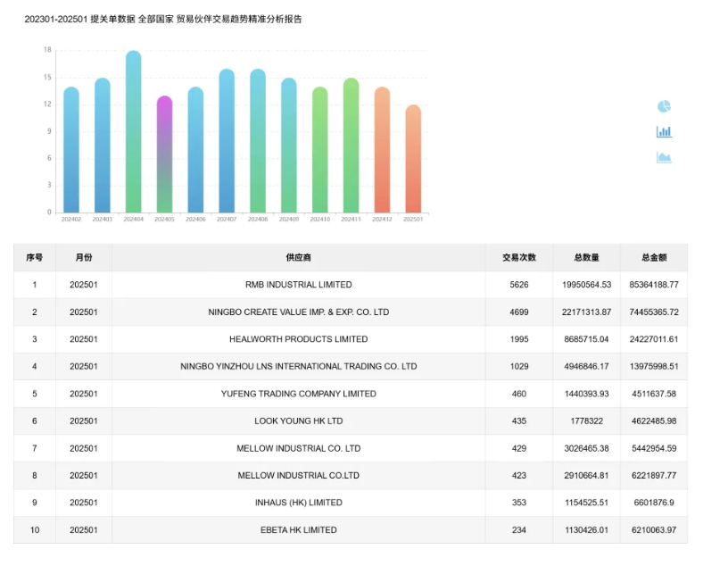This screenshot has height=566, width=728.
Task: Click the 总数量 column header
Action: [586, 257]
